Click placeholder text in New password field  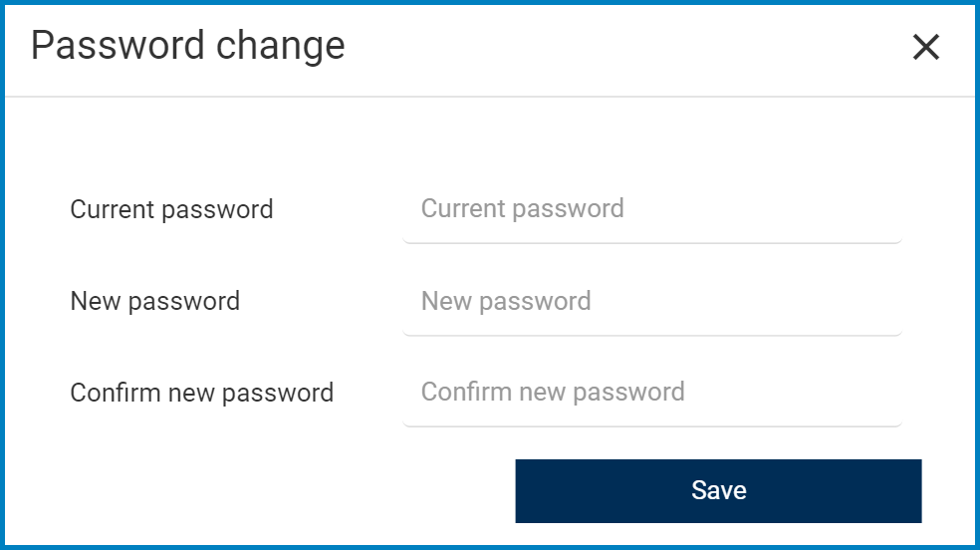click(x=506, y=301)
